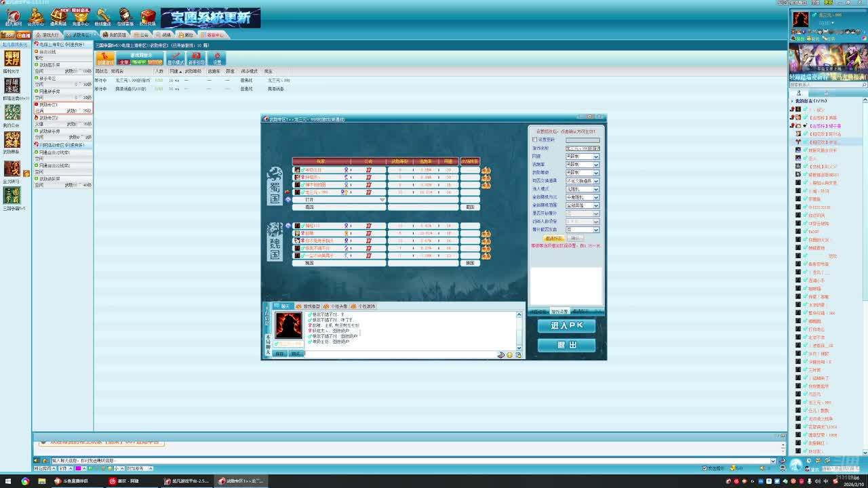This screenshot has width=868, height=488.
Task: Expand the 打开 slot dropdown in 蜀国 team
Action: (x=382, y=200)
